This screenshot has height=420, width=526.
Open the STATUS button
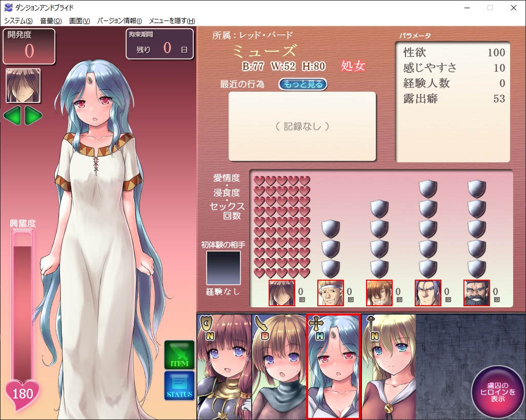click(x=179, y=386)
